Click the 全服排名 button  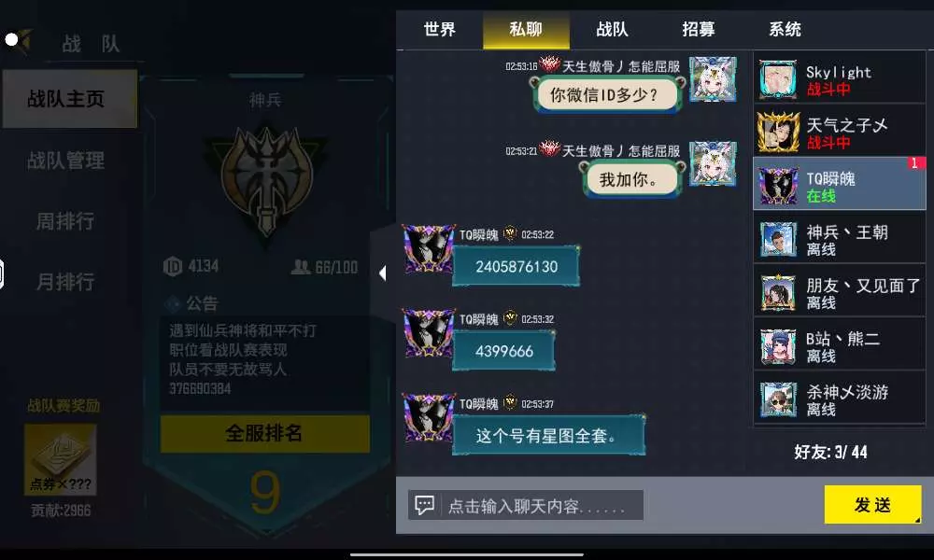coord(264,433)
